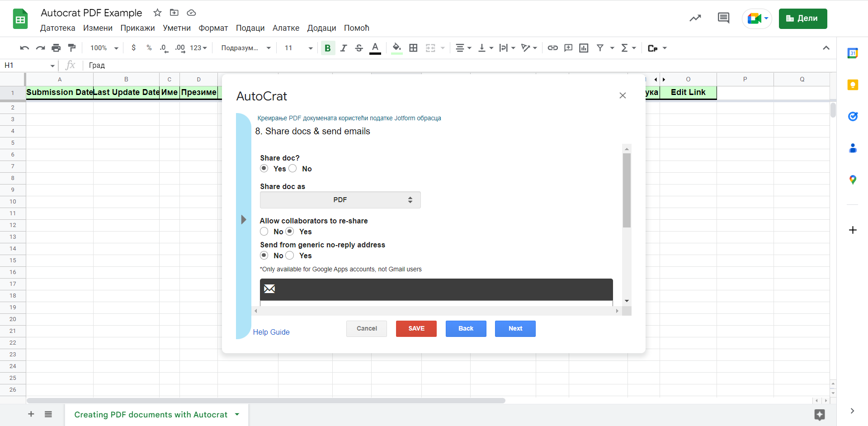Star the Autocrat PDF Example document
Screen dimensions: 868x426
click(157, 13)
